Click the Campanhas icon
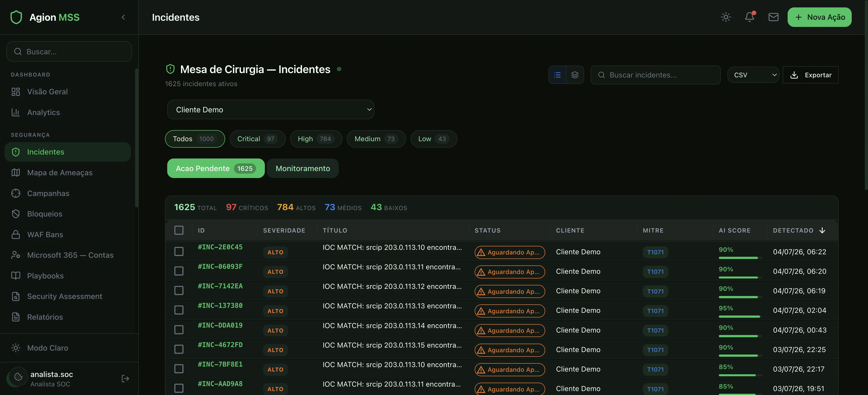The image size is (868, 395). (16, 193)
